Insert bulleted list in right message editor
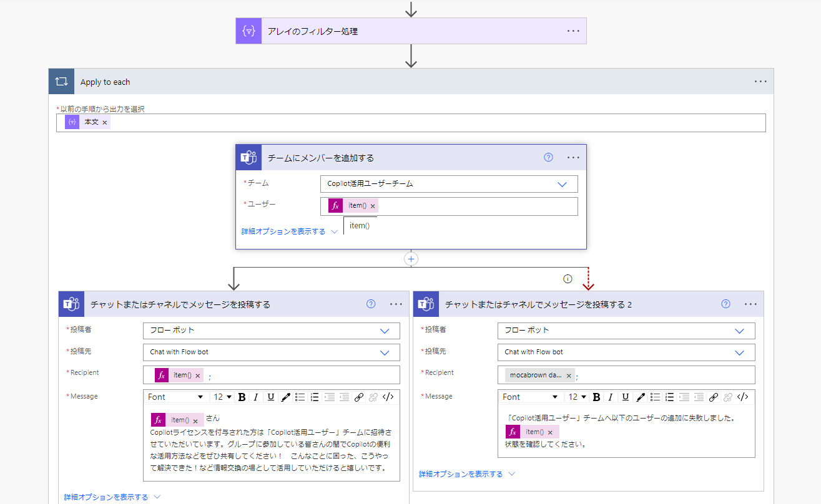Image resolution: width=821 pixels, height=504 pixels. (x=654, y=397)
